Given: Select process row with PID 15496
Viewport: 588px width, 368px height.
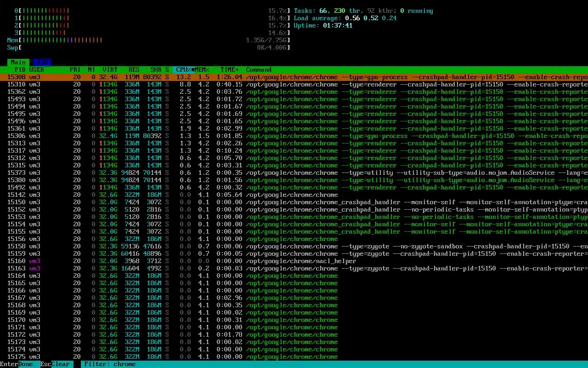Looking at the screenshot, I should (294, 121).
